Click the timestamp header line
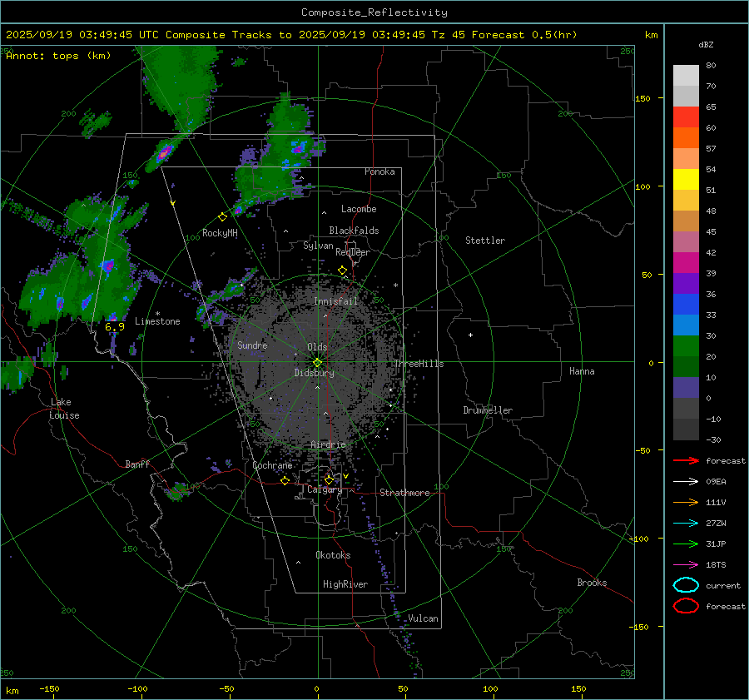Screen dimensions: 749x700 point(291,35)
